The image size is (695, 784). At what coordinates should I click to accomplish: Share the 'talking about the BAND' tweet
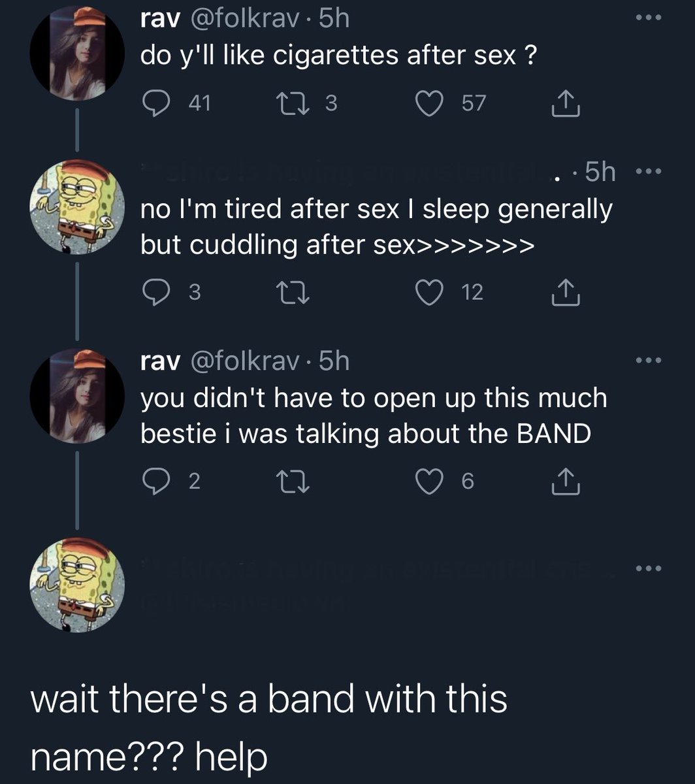click(x=565, y=482)
